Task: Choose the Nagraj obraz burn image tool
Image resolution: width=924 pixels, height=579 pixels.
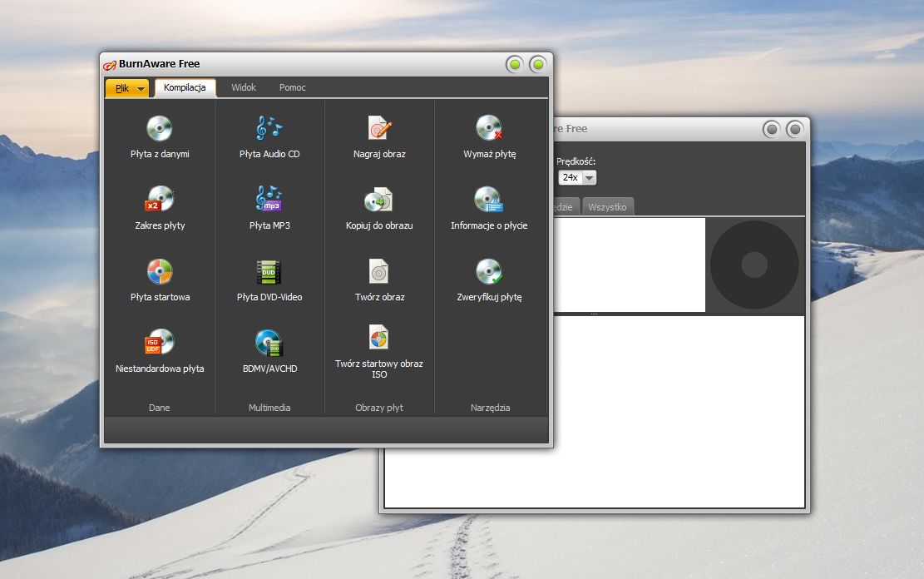Action: click(x=379, y=137)
